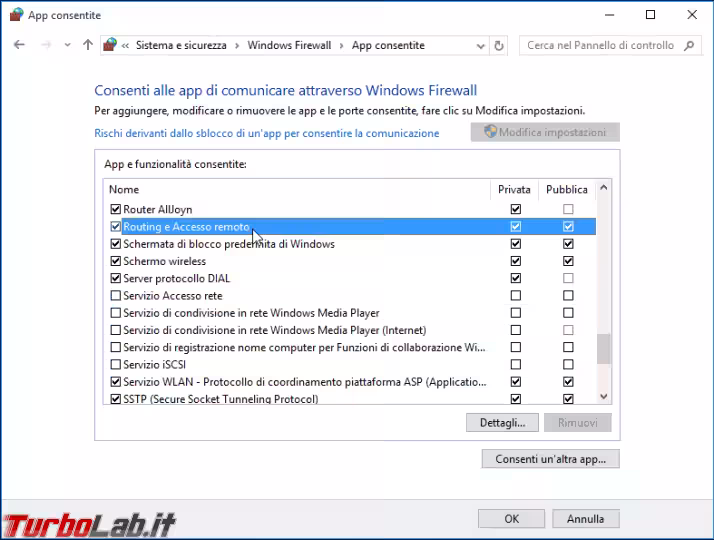Viewport: 714px width, 540px height.
Task: Expand the chevron after Windows Firewall
Action: tap(341, 46)
